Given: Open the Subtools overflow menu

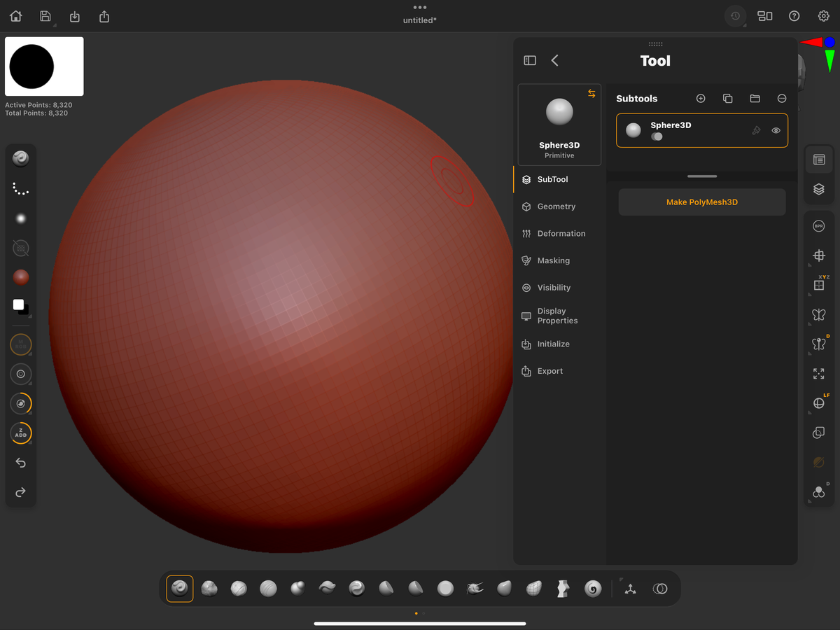Looking at the screenshot, I should coord(782,98).
